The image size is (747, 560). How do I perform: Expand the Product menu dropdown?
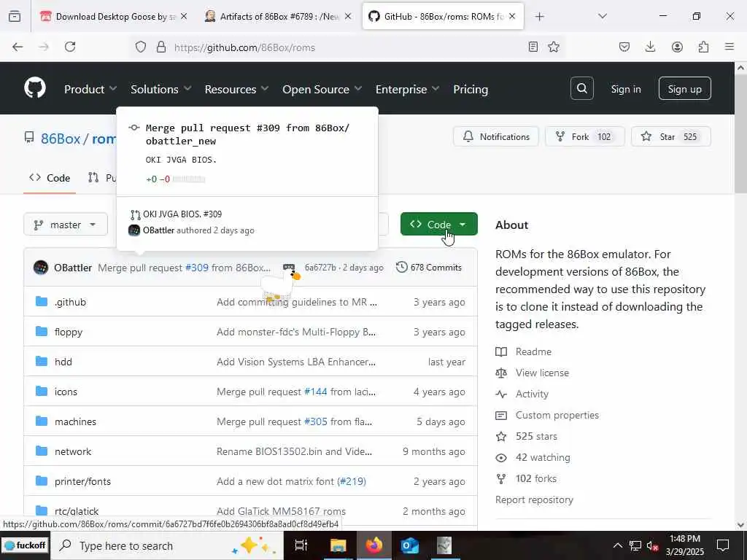coord(90,89)
